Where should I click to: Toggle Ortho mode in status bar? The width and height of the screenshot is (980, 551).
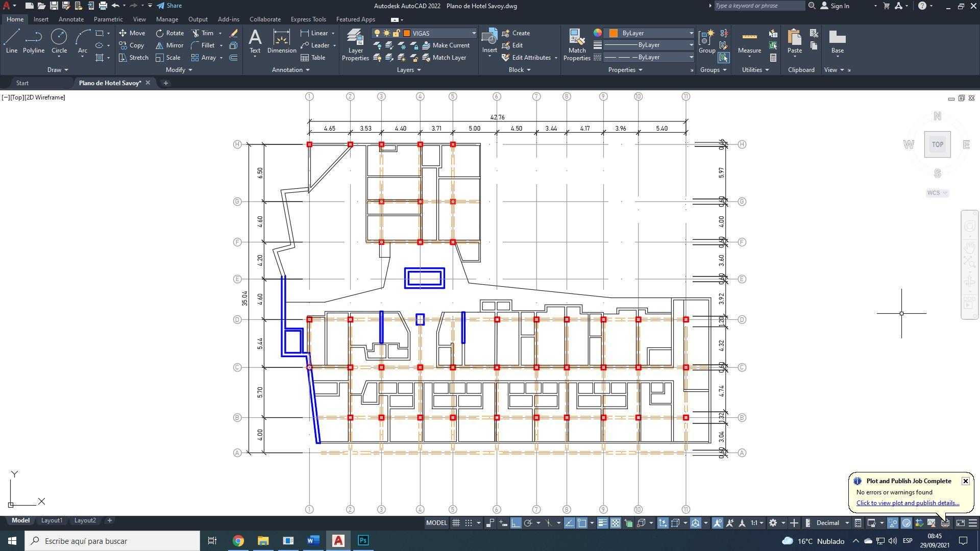click(x=516, y=523)
